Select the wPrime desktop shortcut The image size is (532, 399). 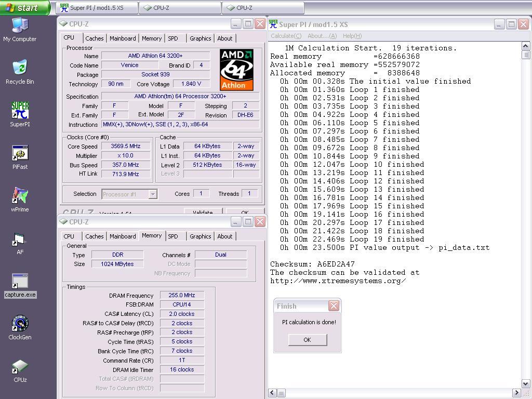[20, 199]
